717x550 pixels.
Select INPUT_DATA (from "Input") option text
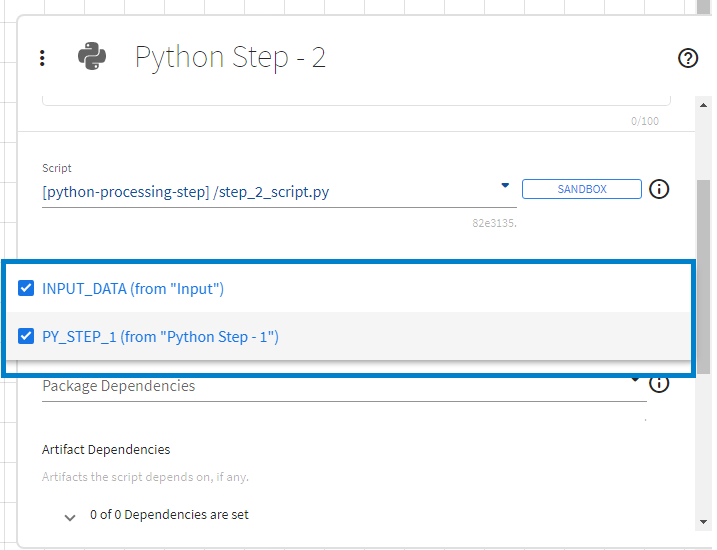133,289
